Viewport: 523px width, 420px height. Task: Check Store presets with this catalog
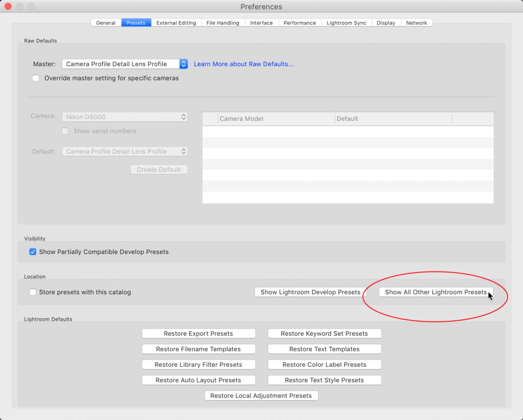(x=33, y=292)
